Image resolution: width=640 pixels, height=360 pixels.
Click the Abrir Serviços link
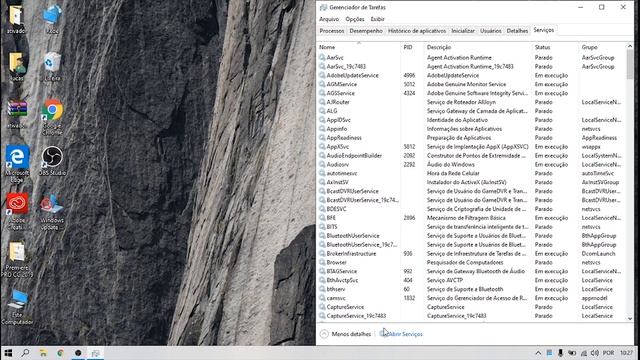click(401, 334)
